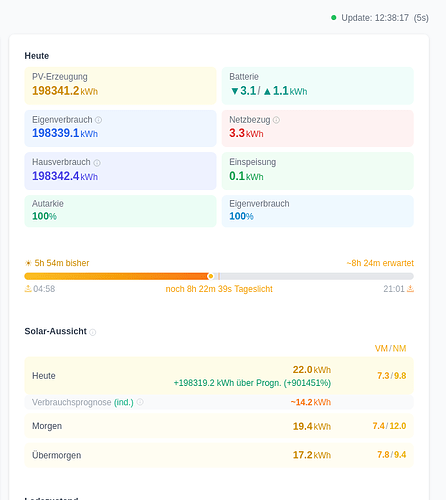
Task: Click the sunset icon next to 21:01
Action: click(x=410, y=289)
